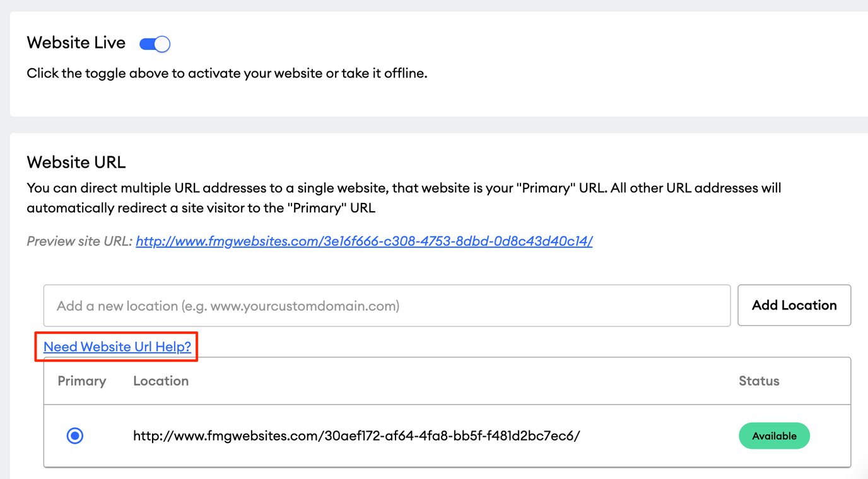This screenshot has height=479, width=868.
Task: Open the Preview site URL link
Action: [364, 241]
